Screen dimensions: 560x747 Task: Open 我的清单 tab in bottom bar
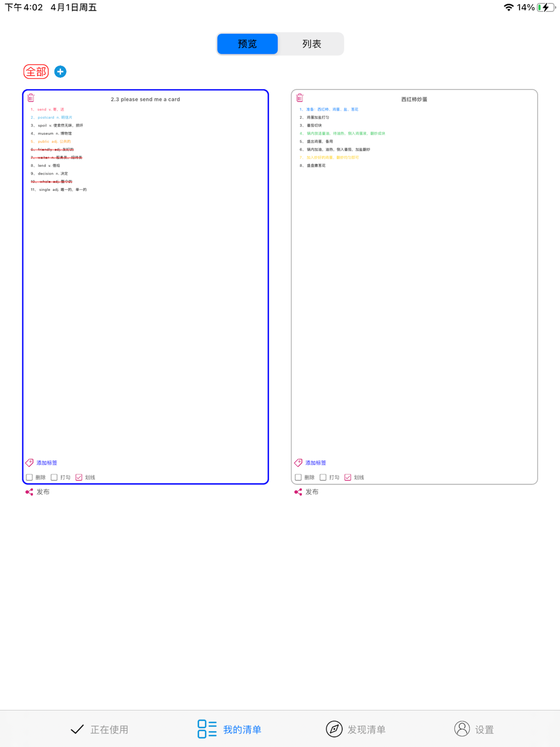coord(230,729)
